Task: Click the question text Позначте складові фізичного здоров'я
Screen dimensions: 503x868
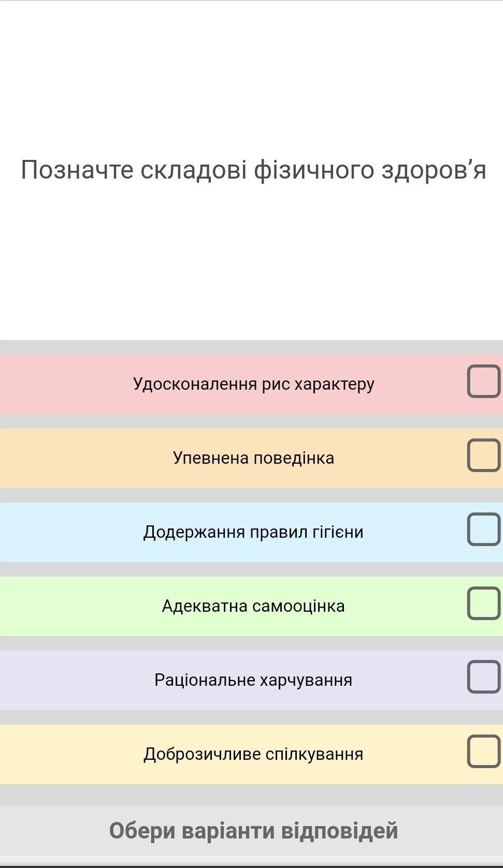Action: (x=253, y=170)
